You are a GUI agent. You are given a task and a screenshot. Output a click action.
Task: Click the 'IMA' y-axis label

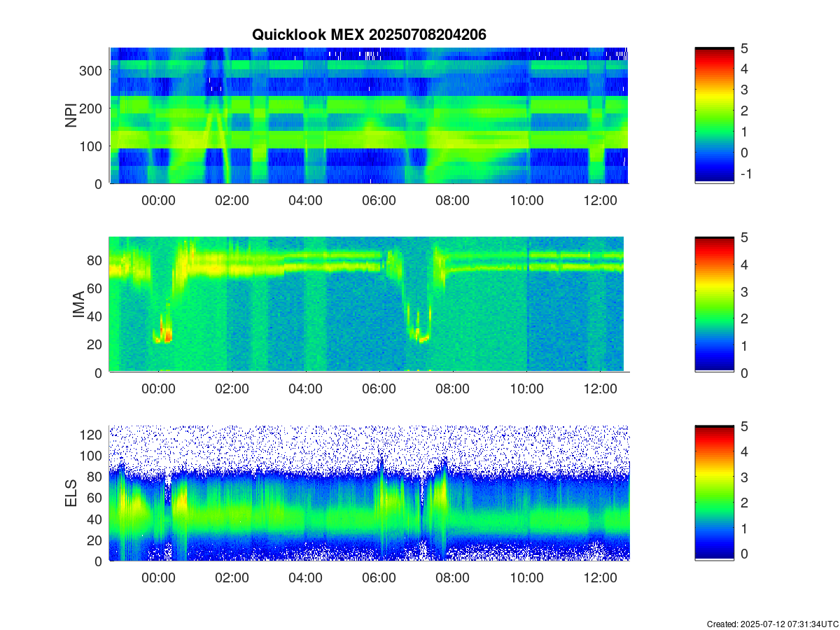78,304
